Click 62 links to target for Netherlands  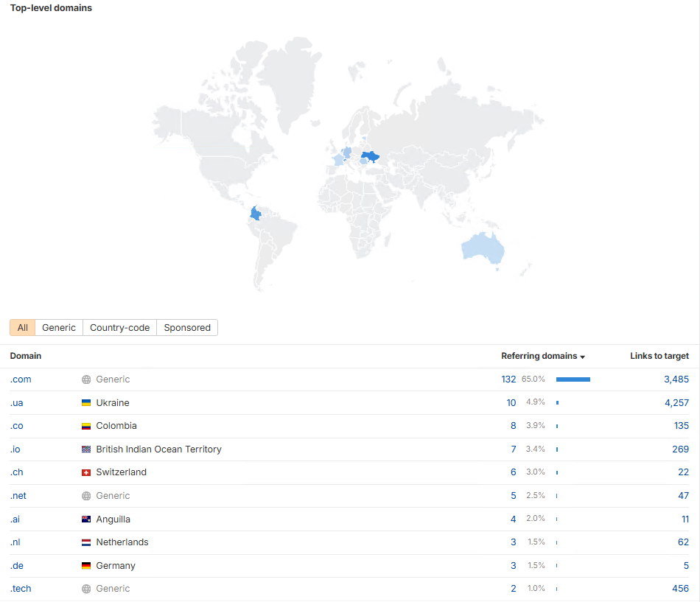(684, 542)
